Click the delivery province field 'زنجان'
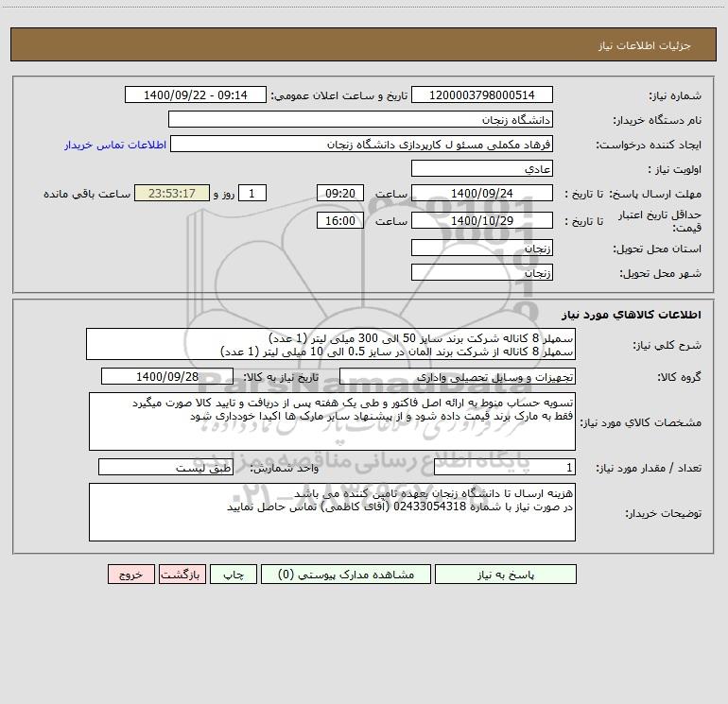Screen dimensions: 728x704 [x=482, y=248]
